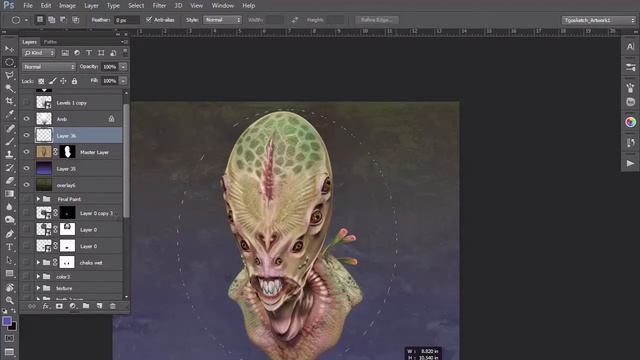The width and height of the screenshot is (640, 360).
Task: Select the Elliptical Marquee tool in toolbox
Action: tap(9, 62)
